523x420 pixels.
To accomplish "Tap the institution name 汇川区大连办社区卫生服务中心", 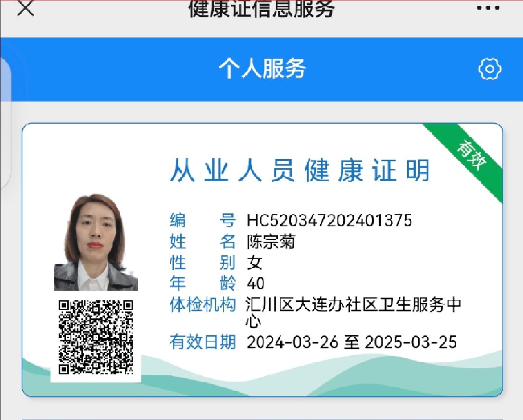I will click(x=353, y=306).
